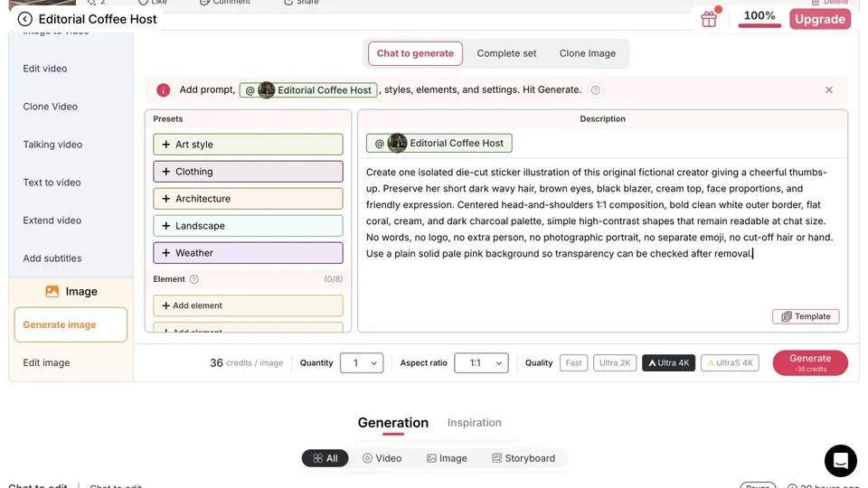The width and height of the screenshot is (868, 488).
Task: Open the Quantity dropdown
Action: point(362,363)
